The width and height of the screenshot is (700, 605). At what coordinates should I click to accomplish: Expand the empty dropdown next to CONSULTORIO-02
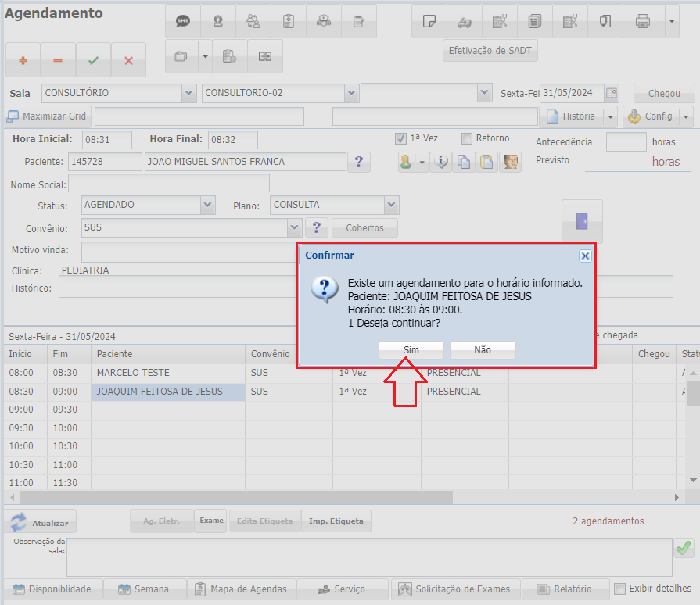point(484,92)
